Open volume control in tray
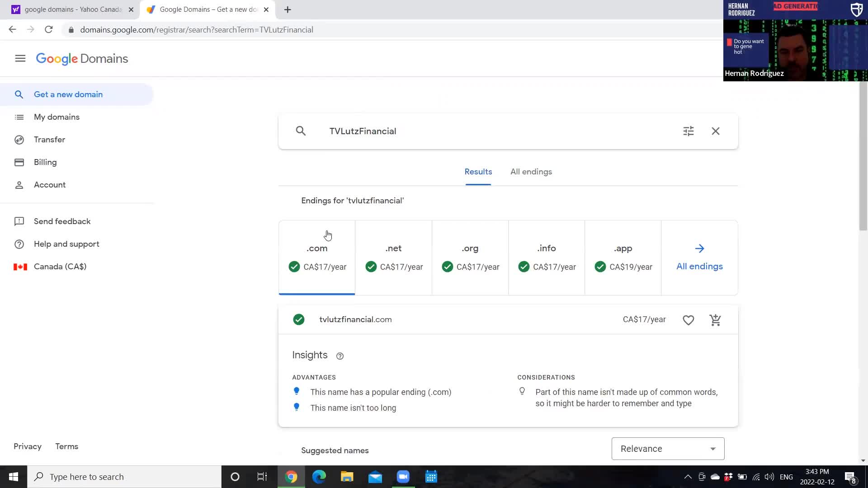The image size is (868, 488). [x=769, y=477]
